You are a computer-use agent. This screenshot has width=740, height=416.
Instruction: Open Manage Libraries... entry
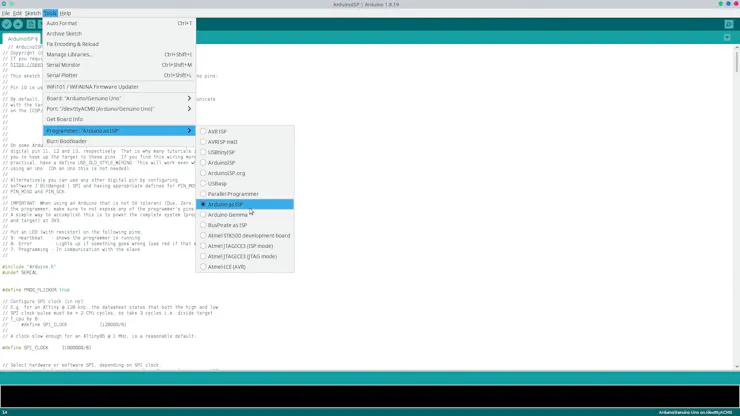[119, 54]
